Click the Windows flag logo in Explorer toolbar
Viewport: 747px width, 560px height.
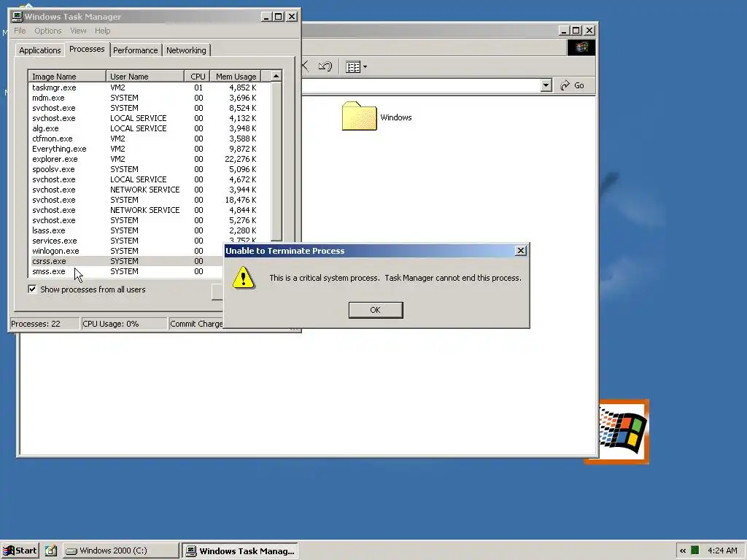click(x=581, y=47)
